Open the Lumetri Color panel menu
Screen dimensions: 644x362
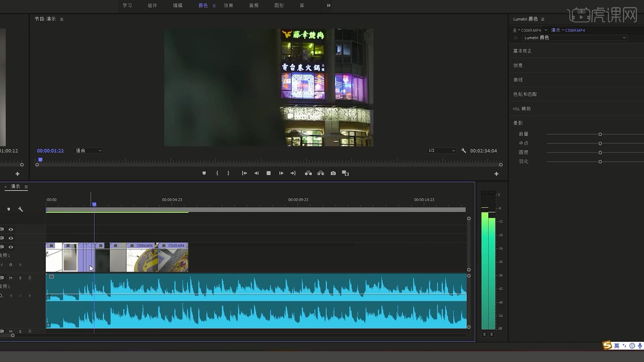pyautogui.click(x=543, y=19)
